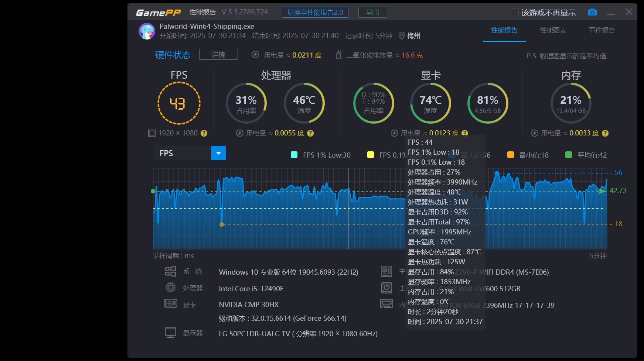Click the Windows system icon beside 系统
The height and width of the screenshot is (361, 644).
[x=170, y=272]
